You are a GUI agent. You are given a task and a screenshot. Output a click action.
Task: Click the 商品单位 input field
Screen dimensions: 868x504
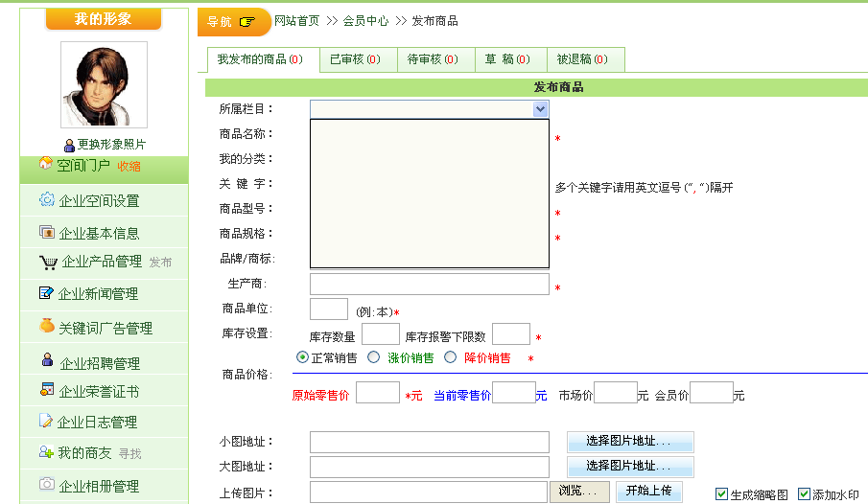pyautogui.click(x=329, y=309)
